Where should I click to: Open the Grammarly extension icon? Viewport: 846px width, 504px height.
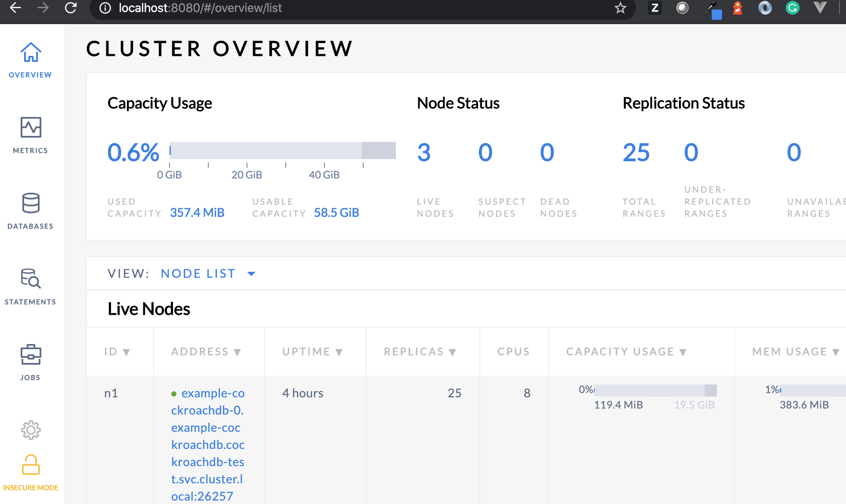[x=792, y=8]
